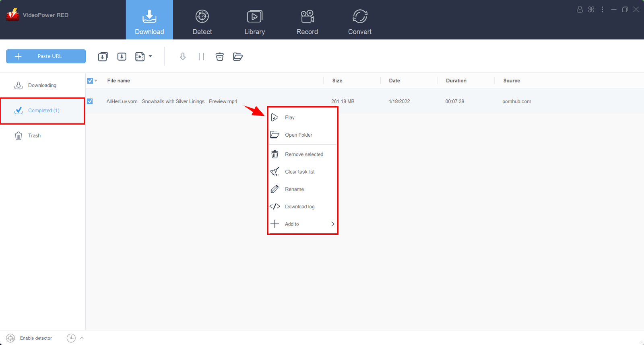The width and height of the screenshot is (644, 345).
Task: Sort by the Date column header
Action: click(394, 81)
